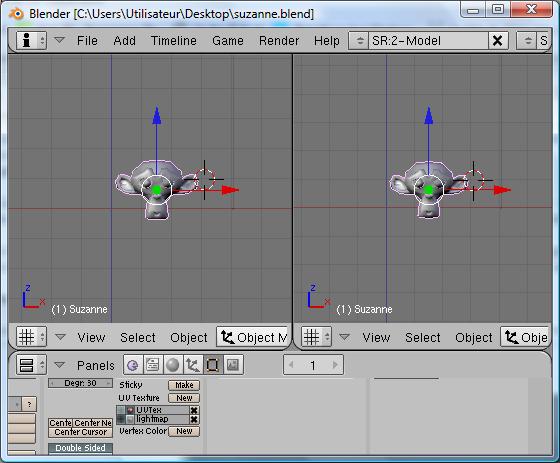
Task: Grab the red X-axis arrow in right viewport
Action: [x=502, y=190]
